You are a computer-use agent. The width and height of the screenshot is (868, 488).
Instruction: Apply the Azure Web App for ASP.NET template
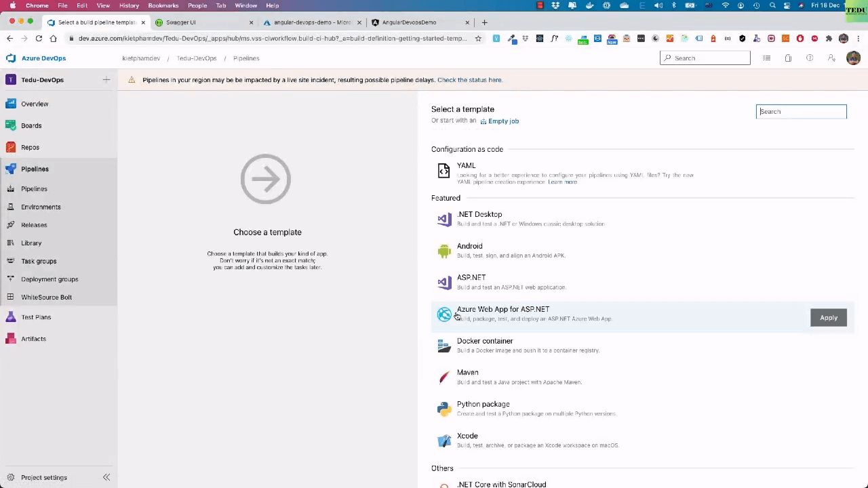pos(828,318)
